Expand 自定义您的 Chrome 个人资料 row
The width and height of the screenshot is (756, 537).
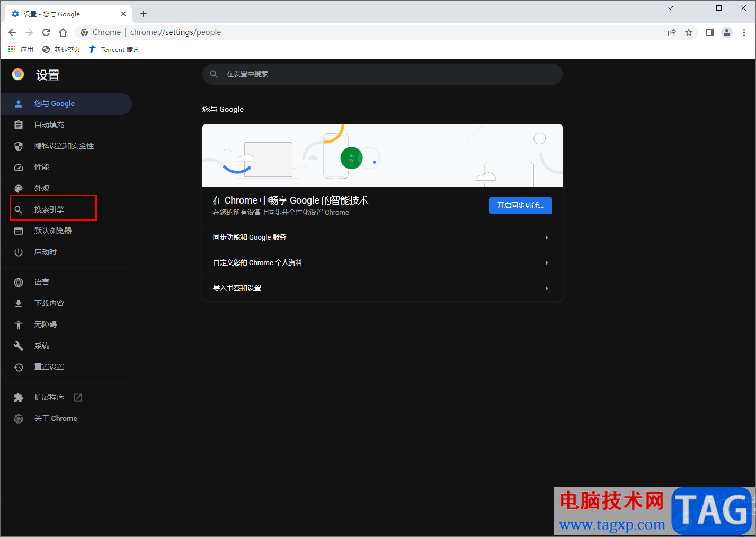click(383, 262)
